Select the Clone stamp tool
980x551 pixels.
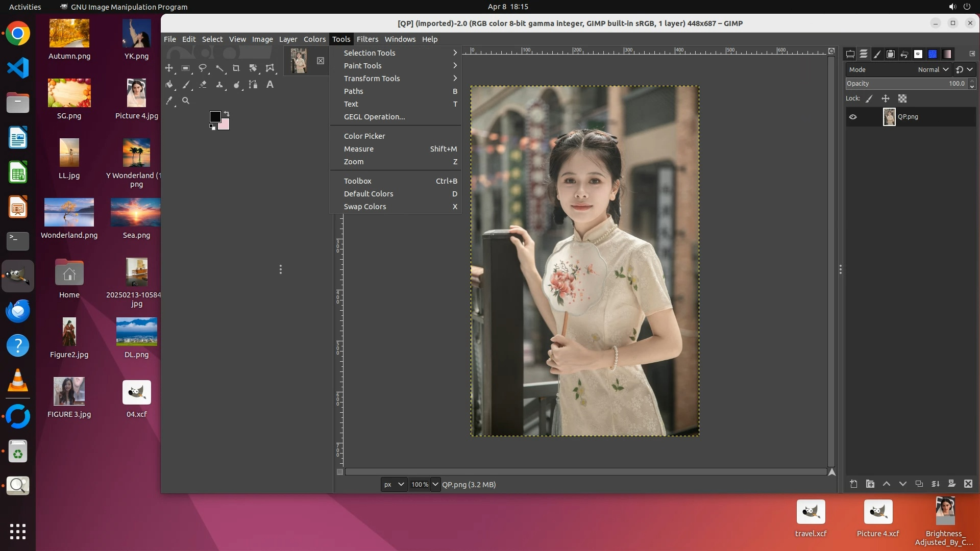pyautogui.click(x=219, y=85)
